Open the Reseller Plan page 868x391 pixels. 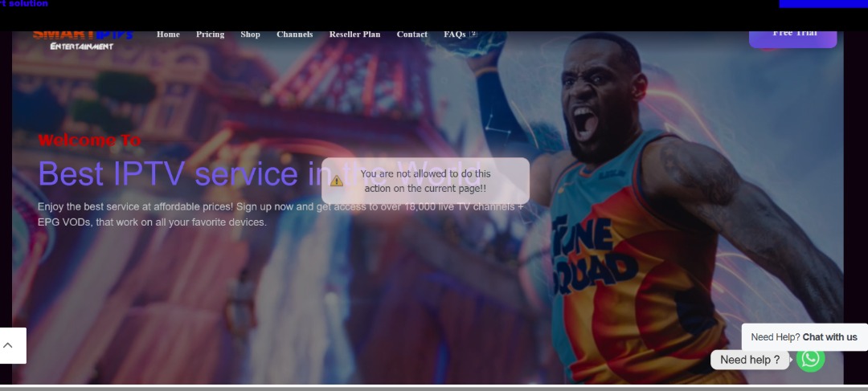(354, 35)
